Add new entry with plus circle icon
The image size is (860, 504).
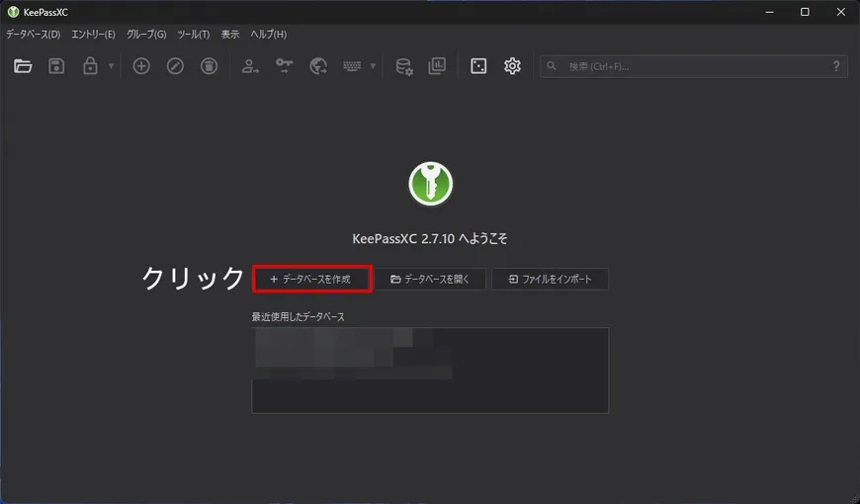141,66
